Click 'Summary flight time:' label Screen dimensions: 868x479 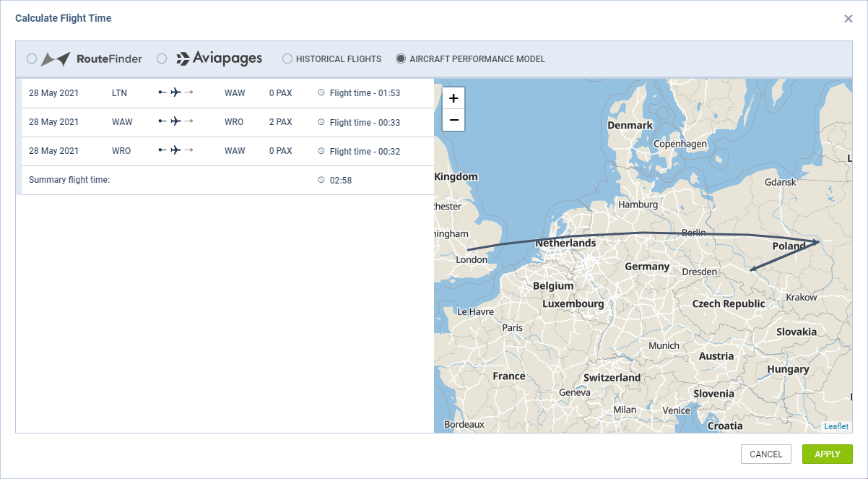tap(69, 180)
